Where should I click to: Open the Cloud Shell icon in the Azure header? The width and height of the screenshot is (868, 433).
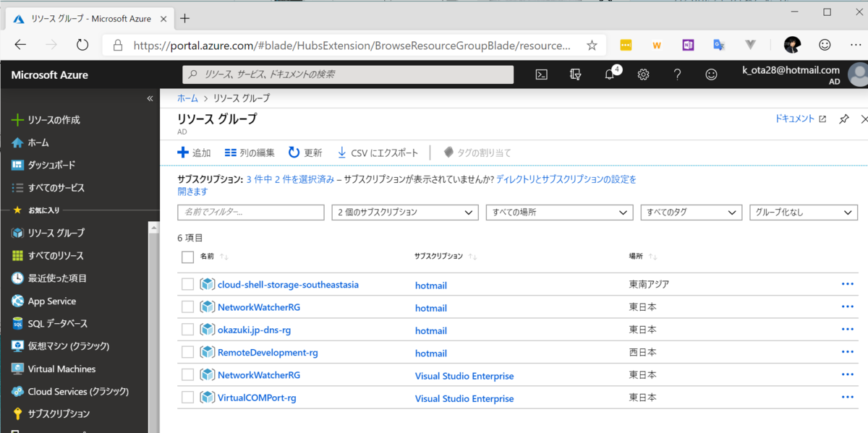pyautogui.click(x=541, y=74)
